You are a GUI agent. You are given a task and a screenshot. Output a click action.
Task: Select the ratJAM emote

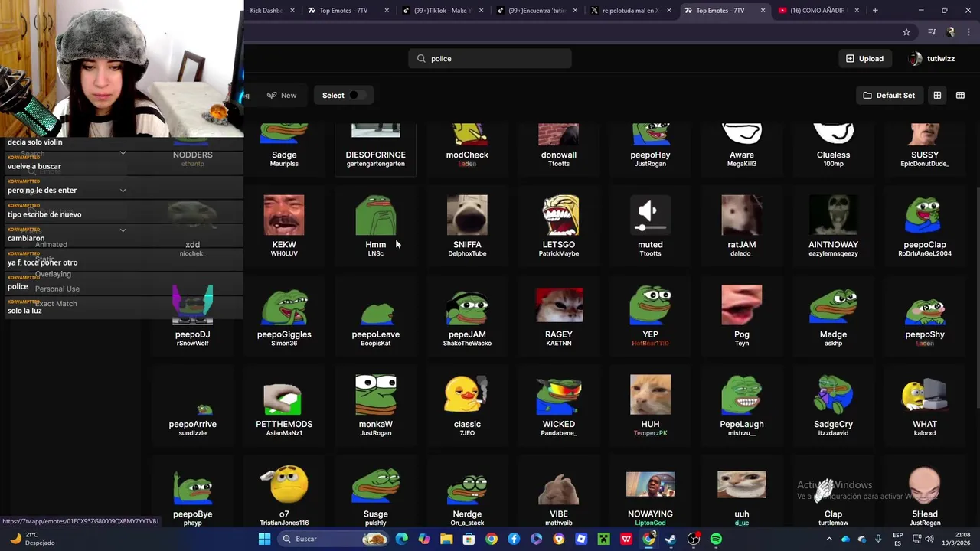click(742, 225)
